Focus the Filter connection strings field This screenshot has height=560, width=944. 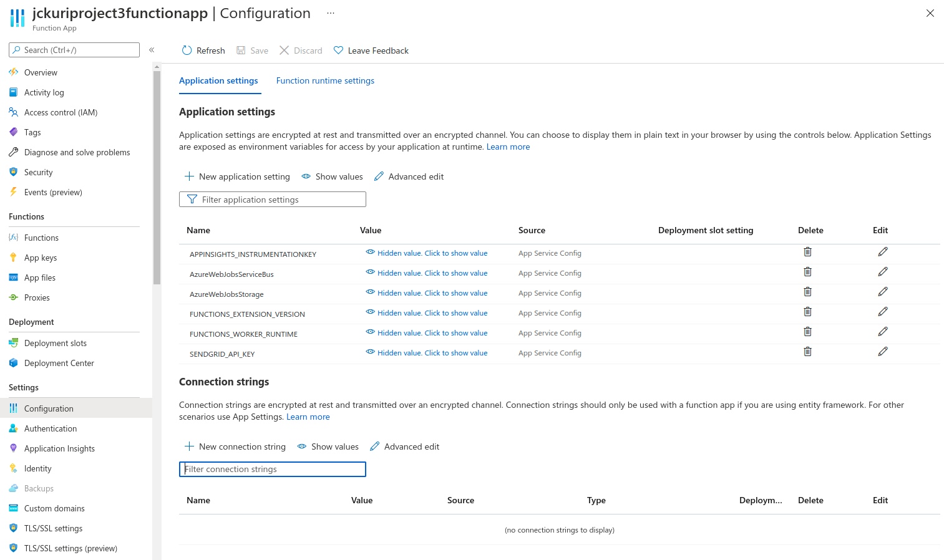[273, 469]
